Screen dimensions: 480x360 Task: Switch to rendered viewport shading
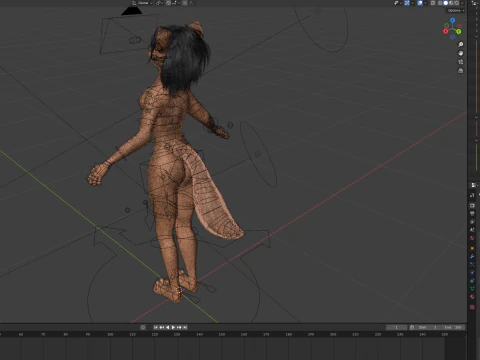(457, 3)
